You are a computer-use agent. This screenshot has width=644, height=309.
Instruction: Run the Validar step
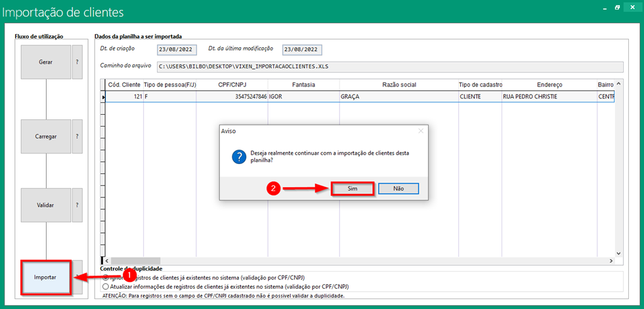pyautogui.click(x=45, y=205)
